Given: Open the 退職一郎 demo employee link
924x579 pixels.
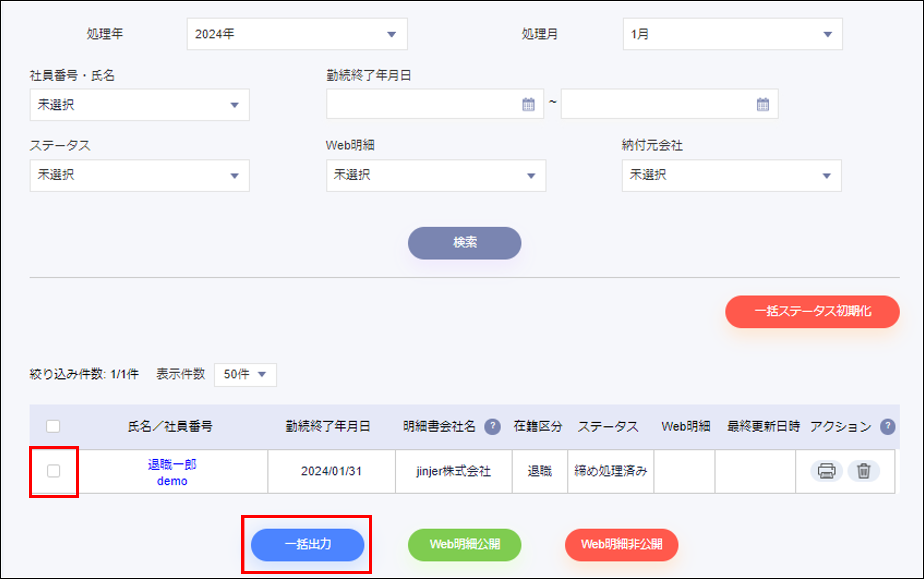Looking at the screenshot, I should coord(172,472).
